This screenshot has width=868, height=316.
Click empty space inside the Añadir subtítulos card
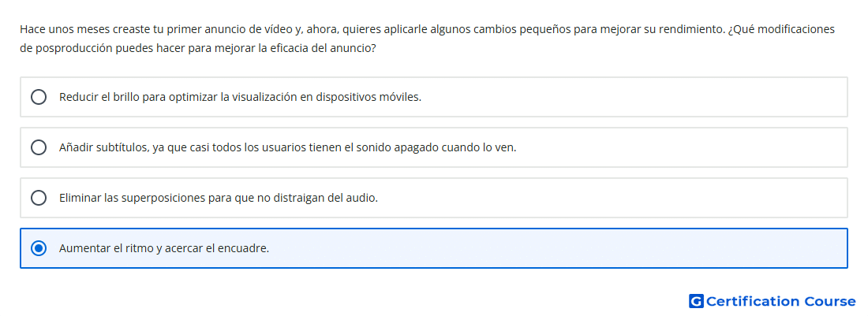click(x=681, y=147)
